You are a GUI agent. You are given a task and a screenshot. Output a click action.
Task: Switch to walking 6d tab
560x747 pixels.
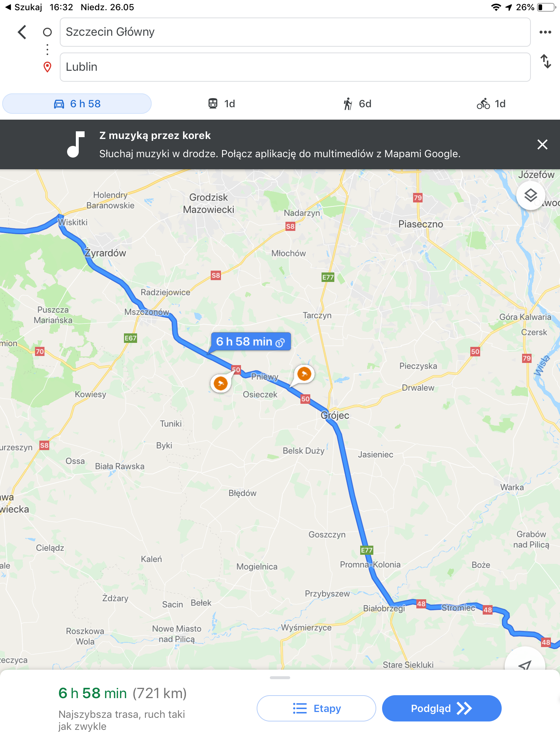tap(357, 104)
